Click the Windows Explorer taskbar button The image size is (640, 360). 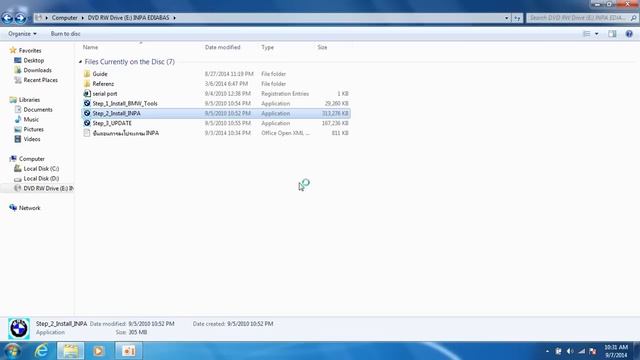click(71, 351)
